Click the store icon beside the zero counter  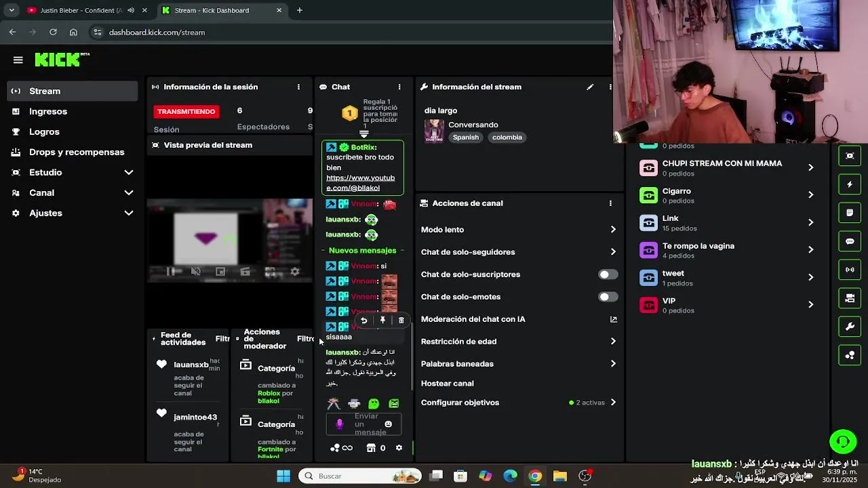371,448
